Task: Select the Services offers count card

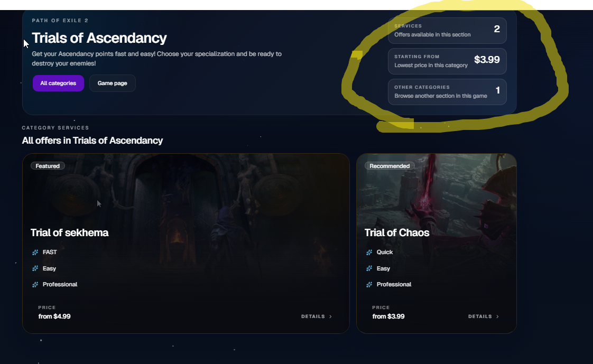Action: coord(447,30)
